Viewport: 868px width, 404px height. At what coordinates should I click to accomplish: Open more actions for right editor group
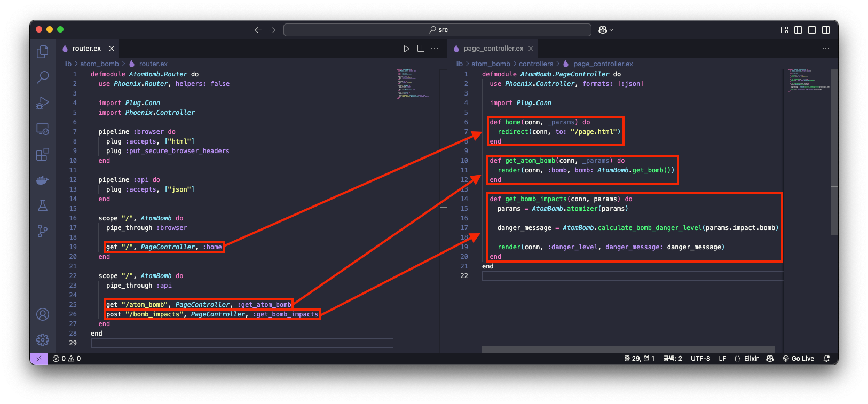[x=826, y=49]
